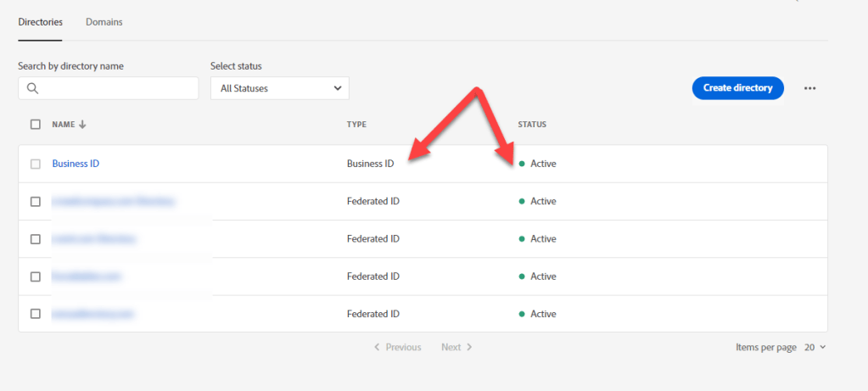868x391 pixels.
Task: Click the search magnifier icon
Action: pyautogui.click(x=32, y=88)
